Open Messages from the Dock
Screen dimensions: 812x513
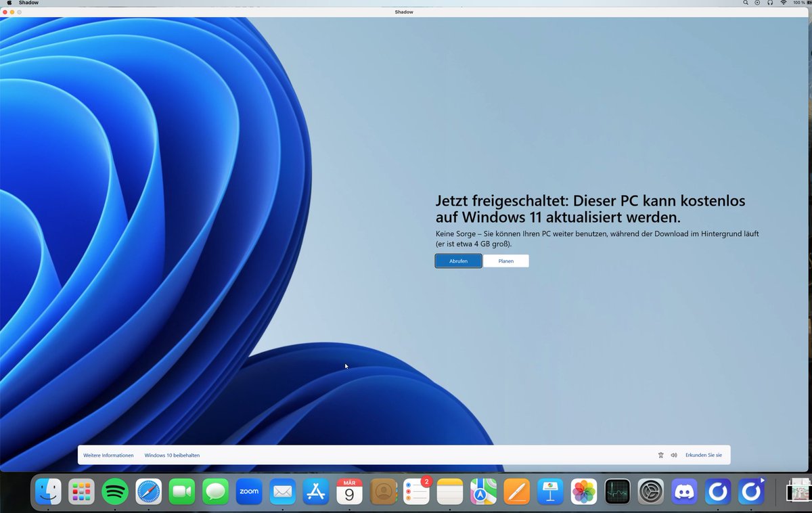(216, 491)
